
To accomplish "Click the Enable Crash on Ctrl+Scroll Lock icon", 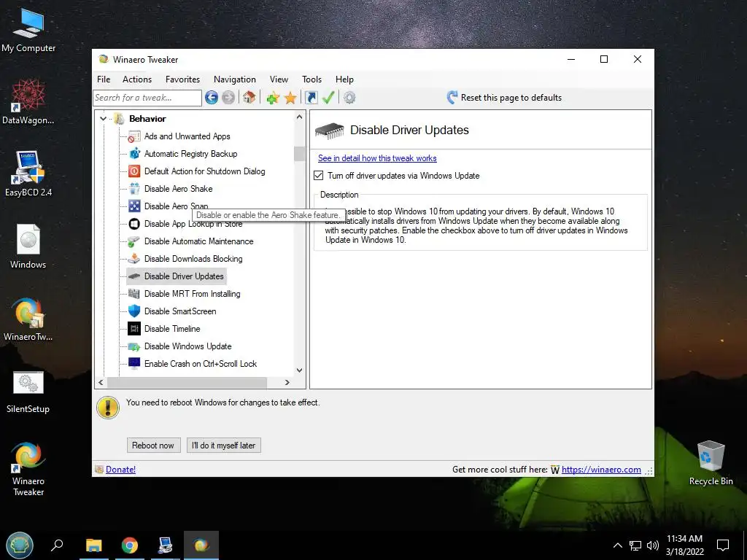I will [134, 363].
